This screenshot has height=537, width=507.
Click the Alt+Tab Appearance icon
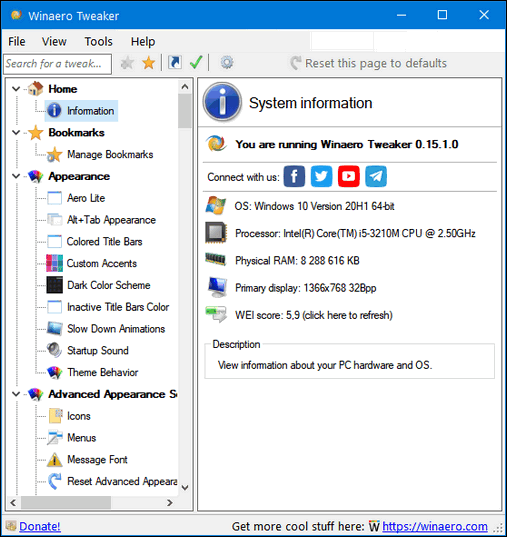click(x=54, y=220)
